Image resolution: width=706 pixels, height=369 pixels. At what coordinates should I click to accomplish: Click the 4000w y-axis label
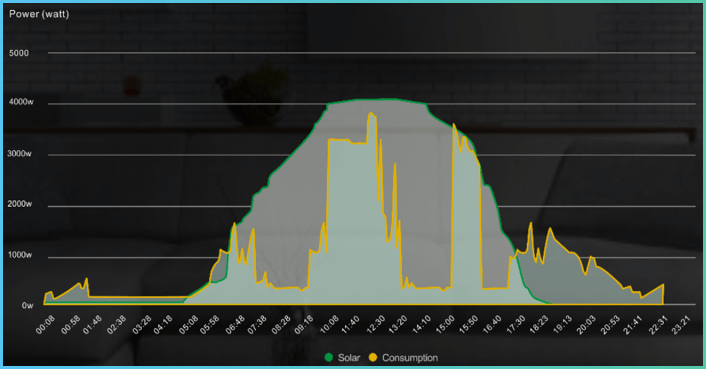[x=21, y=102]
